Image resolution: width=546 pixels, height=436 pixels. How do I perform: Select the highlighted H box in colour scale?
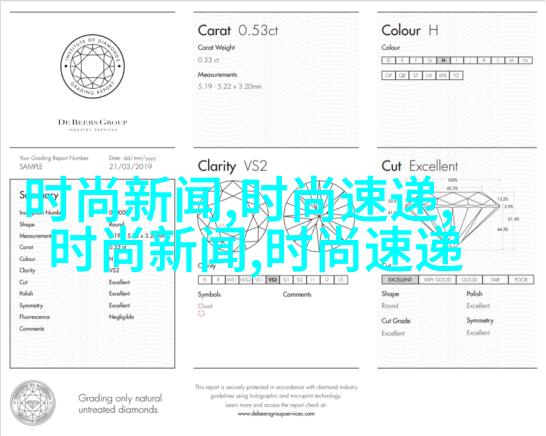coord(443,60)
